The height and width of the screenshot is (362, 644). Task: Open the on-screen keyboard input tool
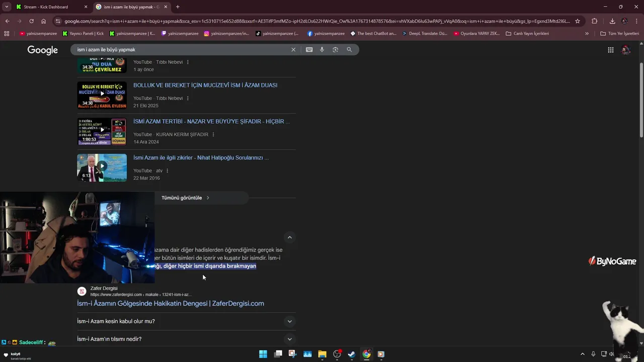(x=309, y=50)
